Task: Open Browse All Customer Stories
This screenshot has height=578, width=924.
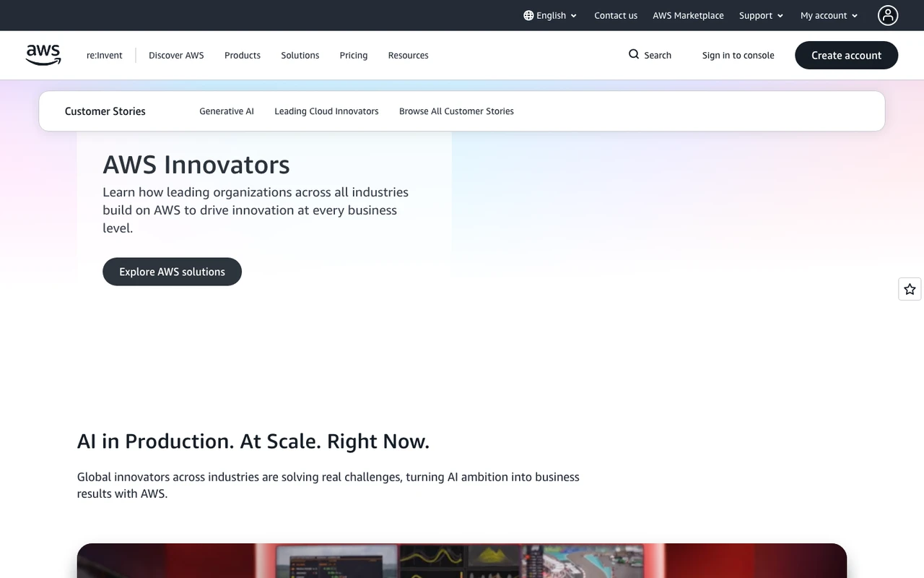Action: click(456, 111)
